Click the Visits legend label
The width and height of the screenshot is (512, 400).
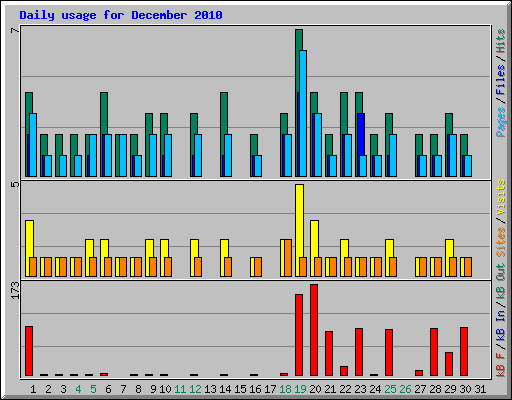(x=500, y=197)
